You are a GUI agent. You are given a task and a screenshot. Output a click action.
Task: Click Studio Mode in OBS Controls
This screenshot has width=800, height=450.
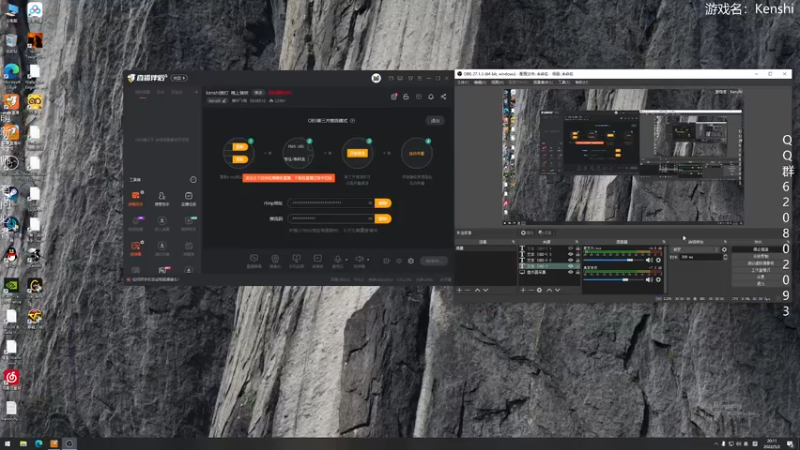tap(760, 270)
